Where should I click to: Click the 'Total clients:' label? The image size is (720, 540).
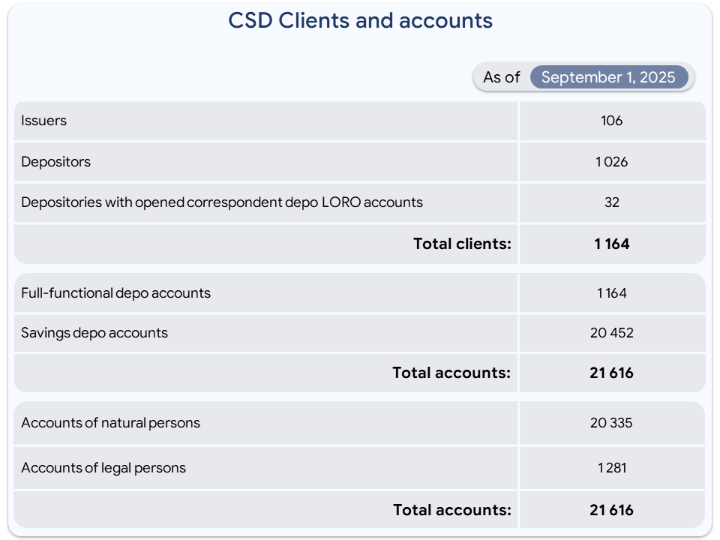[x=462, y=243]
